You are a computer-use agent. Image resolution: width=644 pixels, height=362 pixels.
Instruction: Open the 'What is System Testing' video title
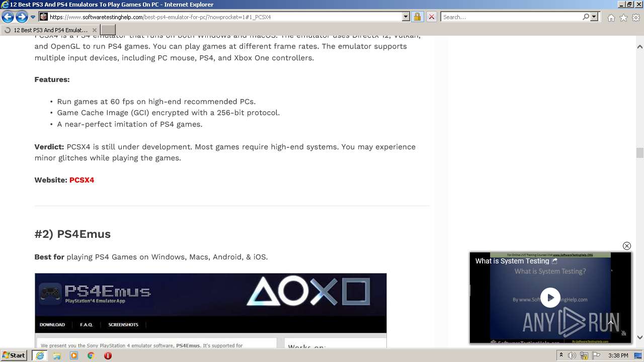(x=512, y=261)
